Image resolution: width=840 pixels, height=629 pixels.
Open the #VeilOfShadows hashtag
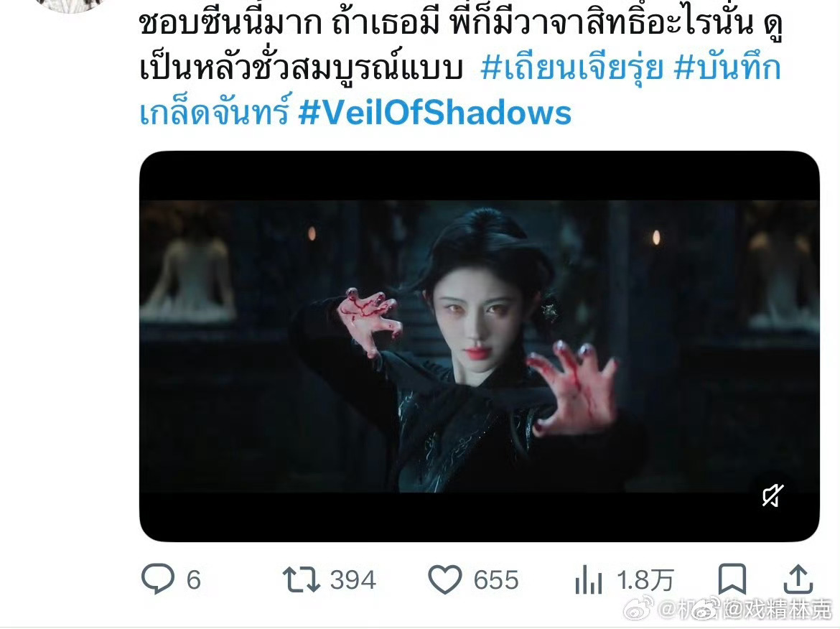point(435,113)
